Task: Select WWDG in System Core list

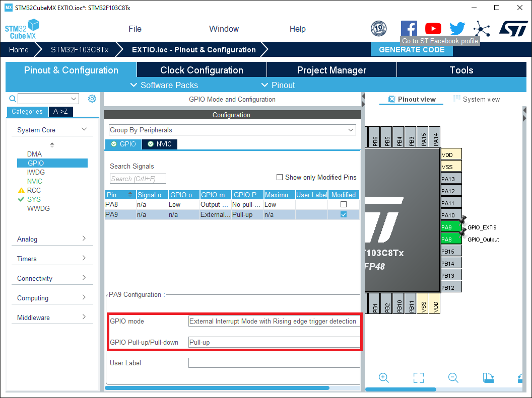Action: (x=38, y=208)
